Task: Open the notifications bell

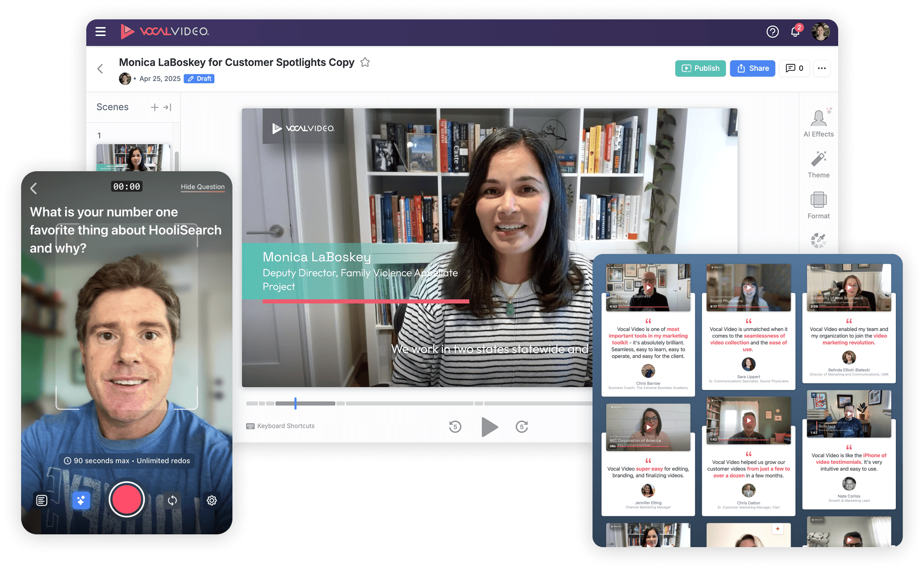Action: tap(795, 32)
